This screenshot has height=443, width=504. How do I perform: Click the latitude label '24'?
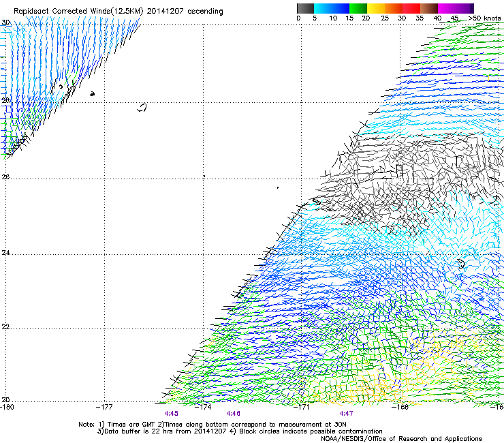point(5,253)
